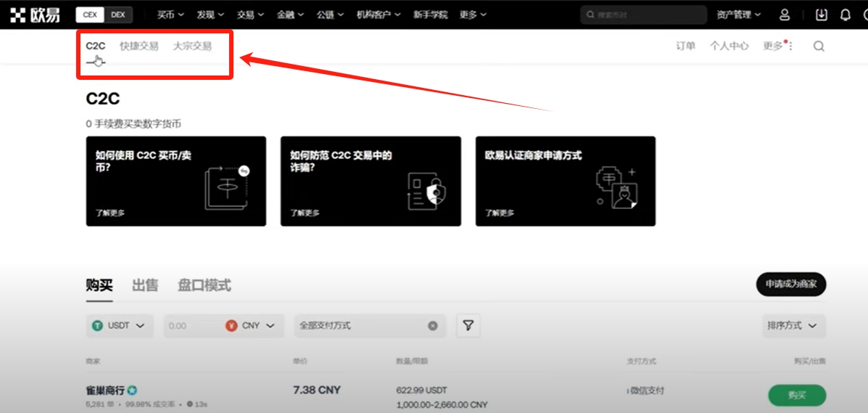Click the amount input field
The image size is (868, 413).
click(192, 326)
